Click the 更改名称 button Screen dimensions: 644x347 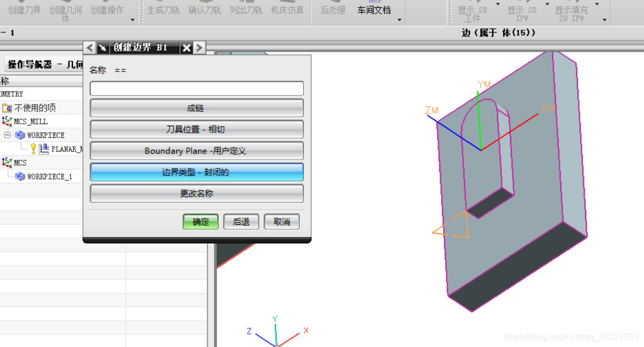(197, 194)
